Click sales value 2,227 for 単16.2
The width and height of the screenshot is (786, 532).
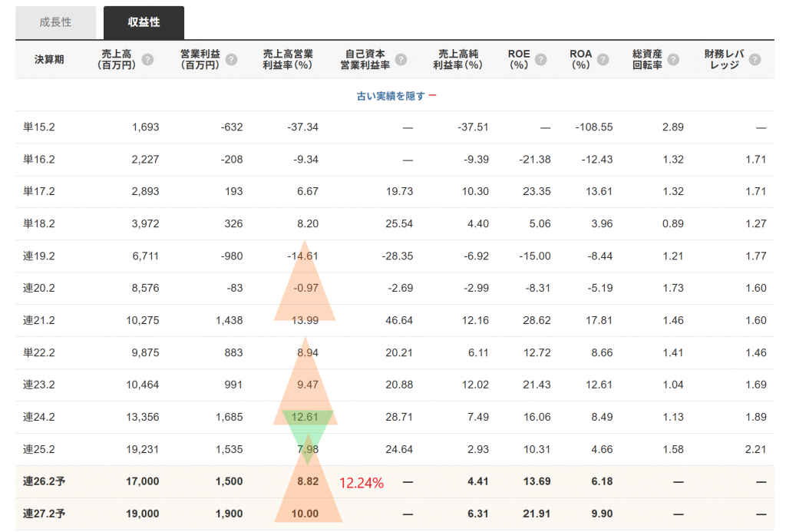click(145, 160)
